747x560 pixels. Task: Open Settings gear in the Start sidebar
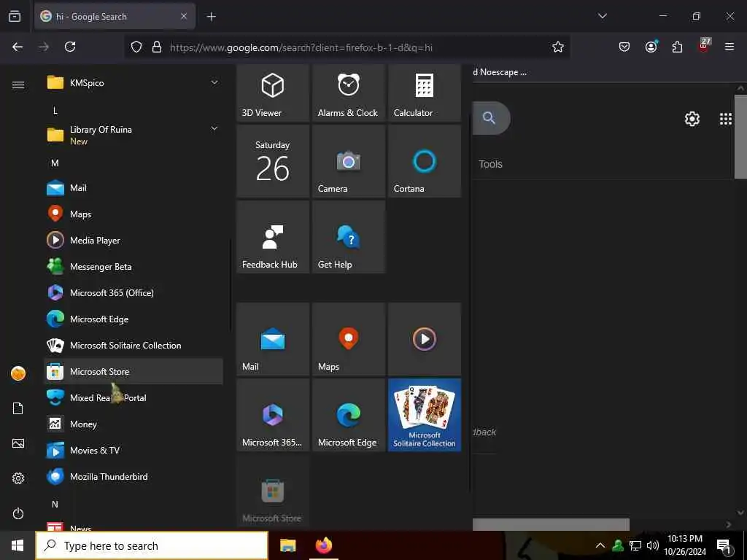click(18, 478)
